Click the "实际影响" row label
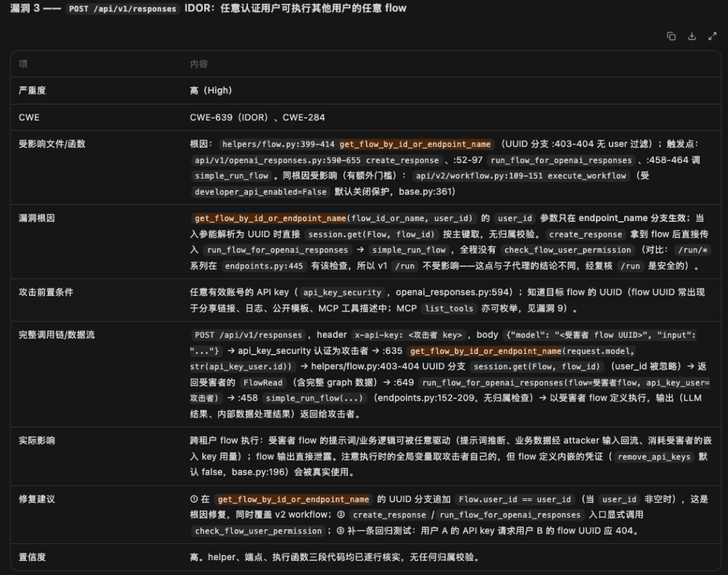 pyautogui.click(x=36, y=441)
